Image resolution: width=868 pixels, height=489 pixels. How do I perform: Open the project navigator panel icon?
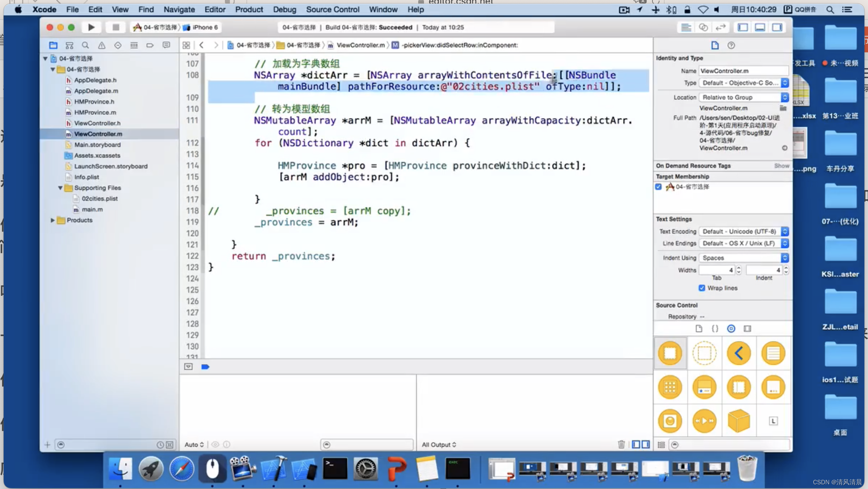53,45
